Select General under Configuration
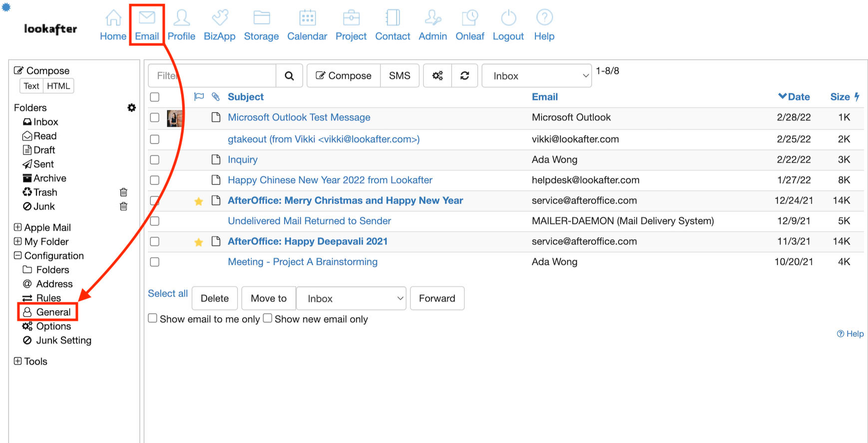Viewport: 868px width, 443px height. pos(53,312)
